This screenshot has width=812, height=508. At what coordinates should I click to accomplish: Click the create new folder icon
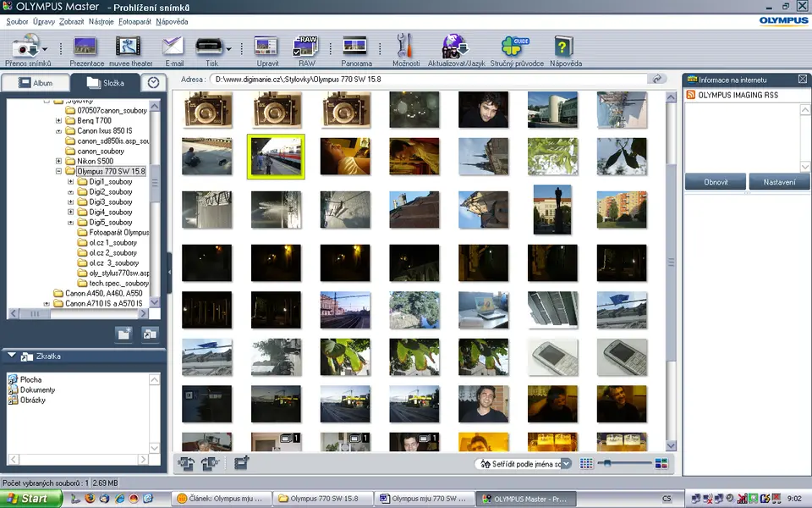pyautogui.click(x=123, y=334)
